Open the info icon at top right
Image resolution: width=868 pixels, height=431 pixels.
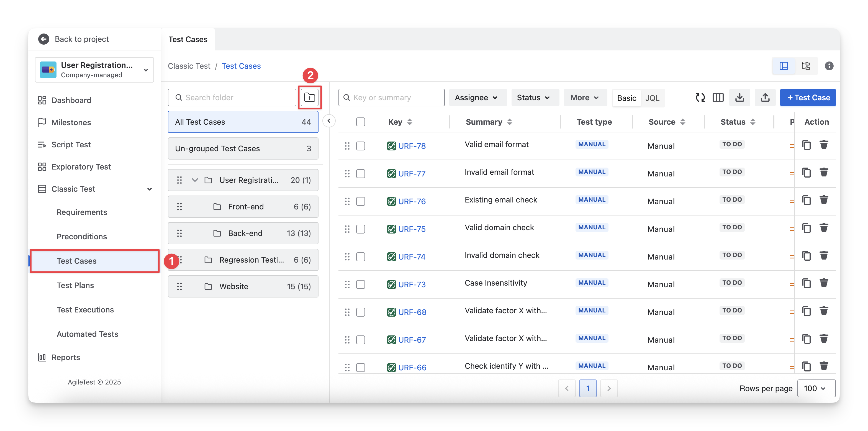[x=829, y=66]
